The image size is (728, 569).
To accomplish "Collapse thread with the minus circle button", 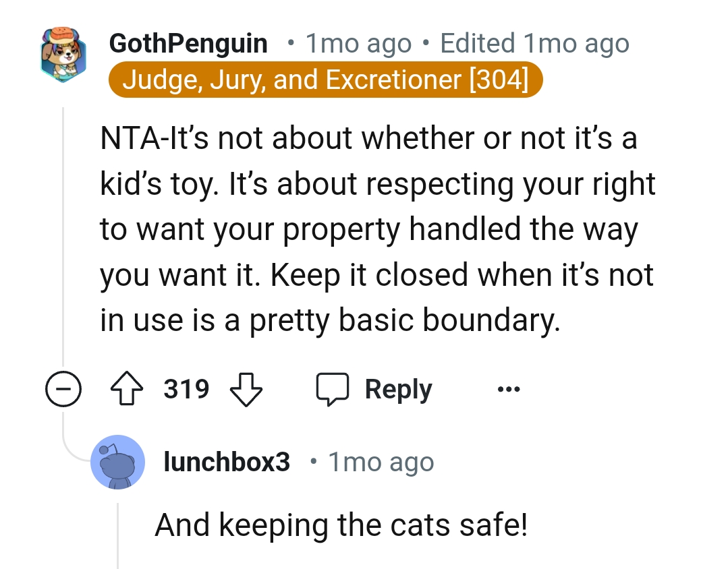I will coord(63,390).
